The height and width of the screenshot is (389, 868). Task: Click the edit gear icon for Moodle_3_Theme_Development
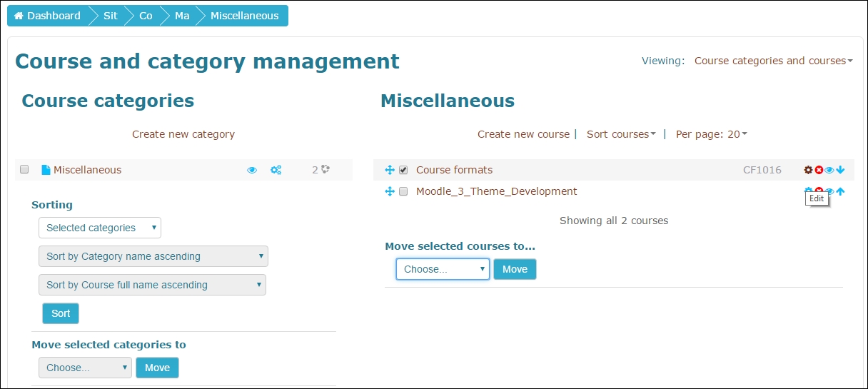(808, 191)
